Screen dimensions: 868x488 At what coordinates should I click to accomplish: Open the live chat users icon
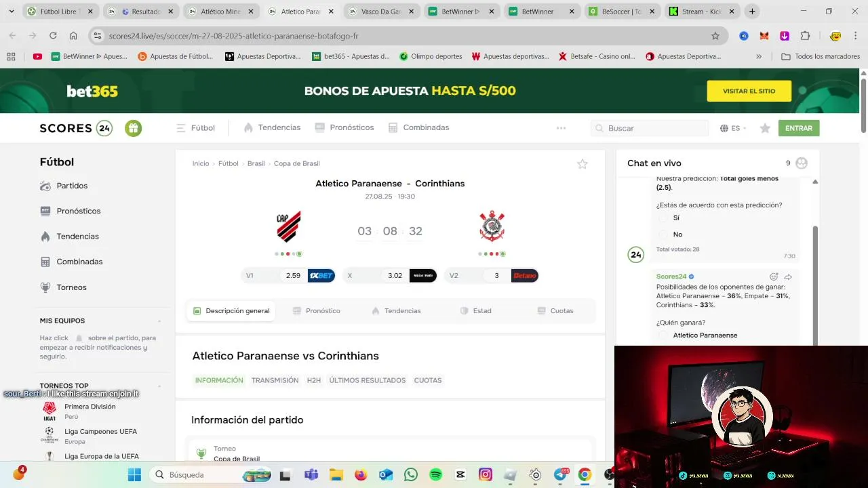coord(802,163)
